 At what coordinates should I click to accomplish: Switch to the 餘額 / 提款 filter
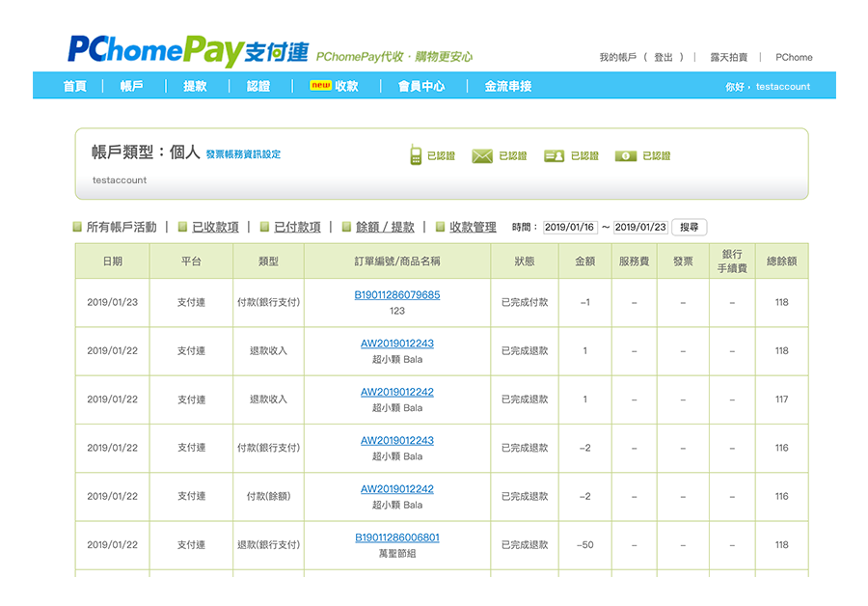tap(385, 228)
